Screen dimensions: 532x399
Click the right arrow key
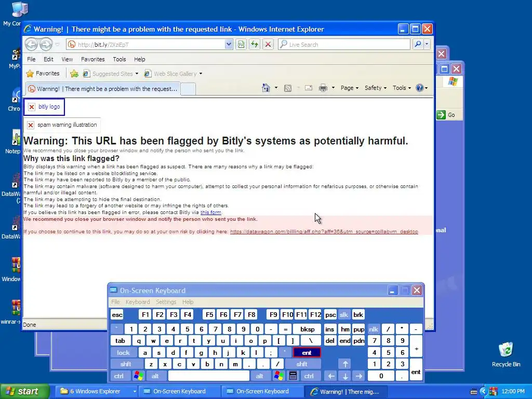(359, 376)
